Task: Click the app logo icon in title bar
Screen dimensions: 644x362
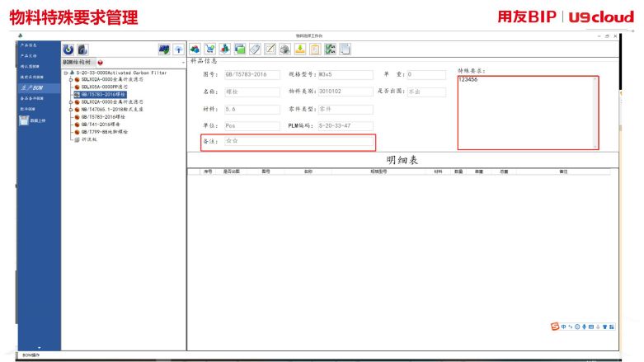Action: pyautogui.click(x=20, y=35)
